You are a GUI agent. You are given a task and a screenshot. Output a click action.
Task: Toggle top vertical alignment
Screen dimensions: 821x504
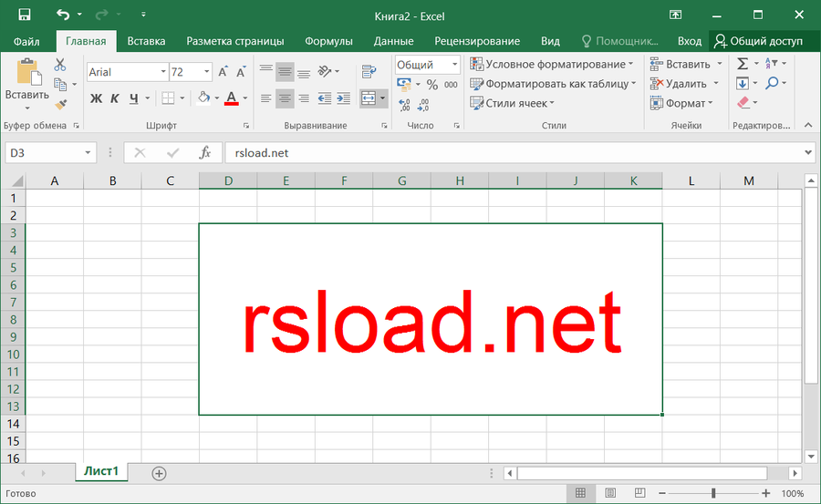click(x=266, y=70)
